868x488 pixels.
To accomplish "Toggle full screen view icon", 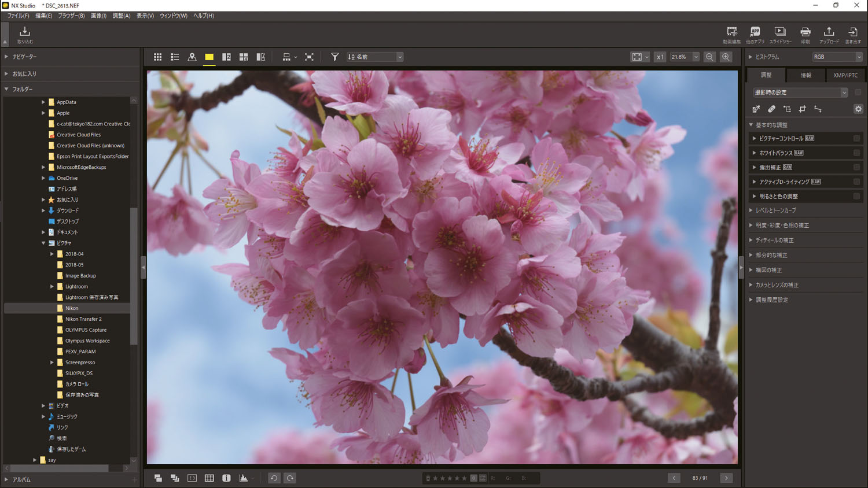I will click(x=309, y=57).
